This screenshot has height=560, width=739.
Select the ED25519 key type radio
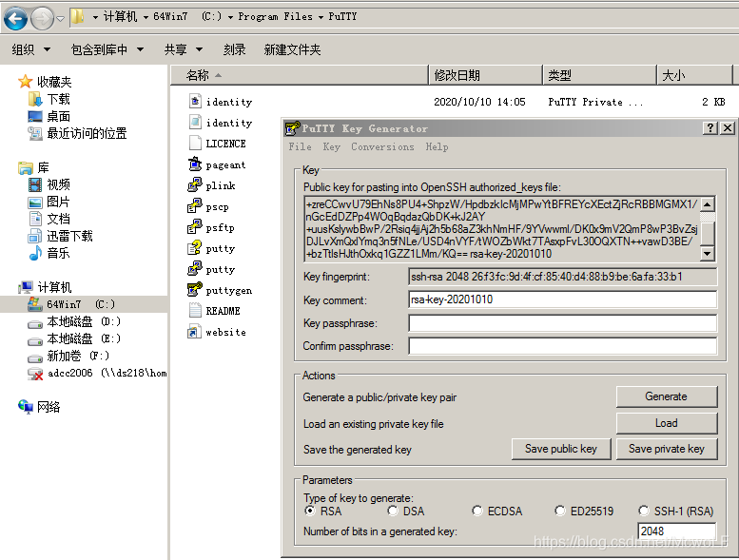pyautogui.click(x=560, y=511)
